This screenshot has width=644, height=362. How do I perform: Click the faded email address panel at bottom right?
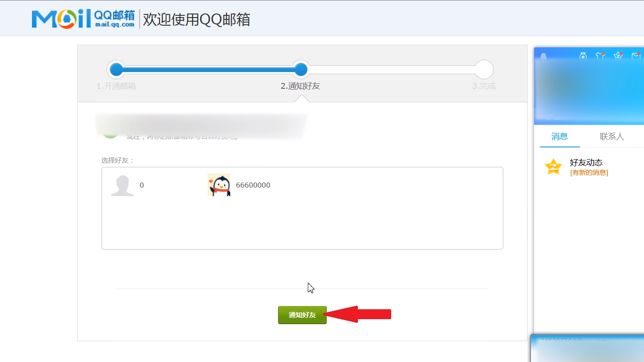click(586, 348)
